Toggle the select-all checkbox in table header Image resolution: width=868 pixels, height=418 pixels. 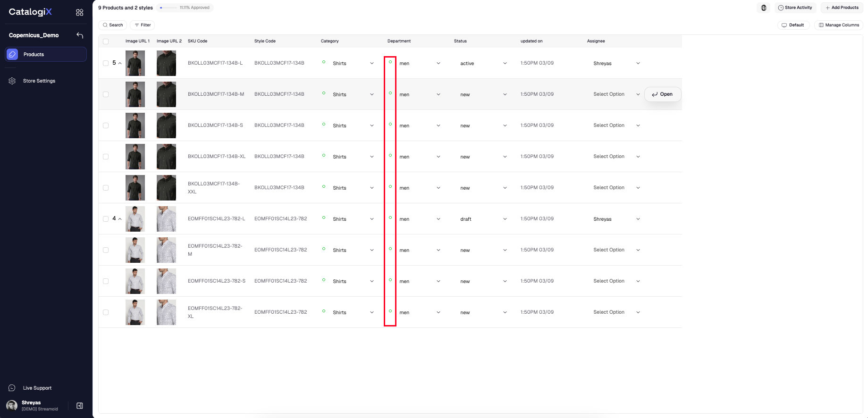coord(106,42)
